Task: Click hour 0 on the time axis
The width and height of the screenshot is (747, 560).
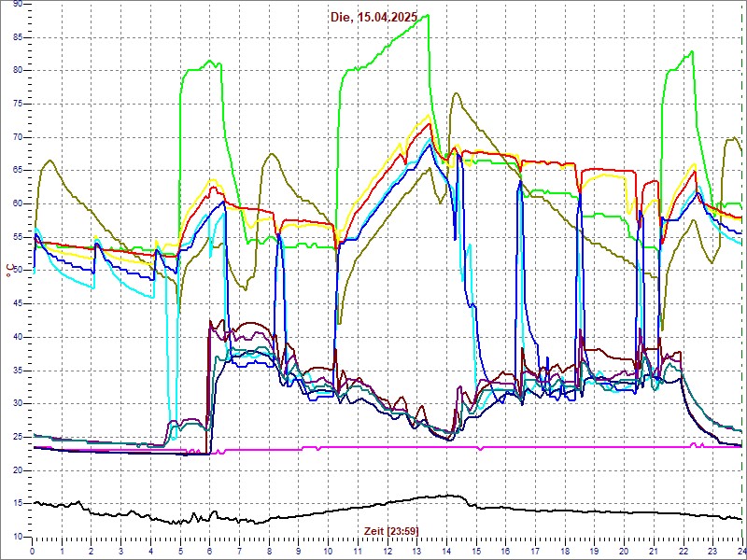Action: pyautogui.click(x=33, y=551)
